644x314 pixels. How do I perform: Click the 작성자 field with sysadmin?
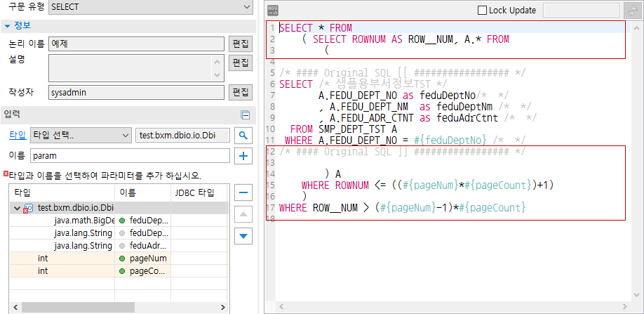pos(136,93)
